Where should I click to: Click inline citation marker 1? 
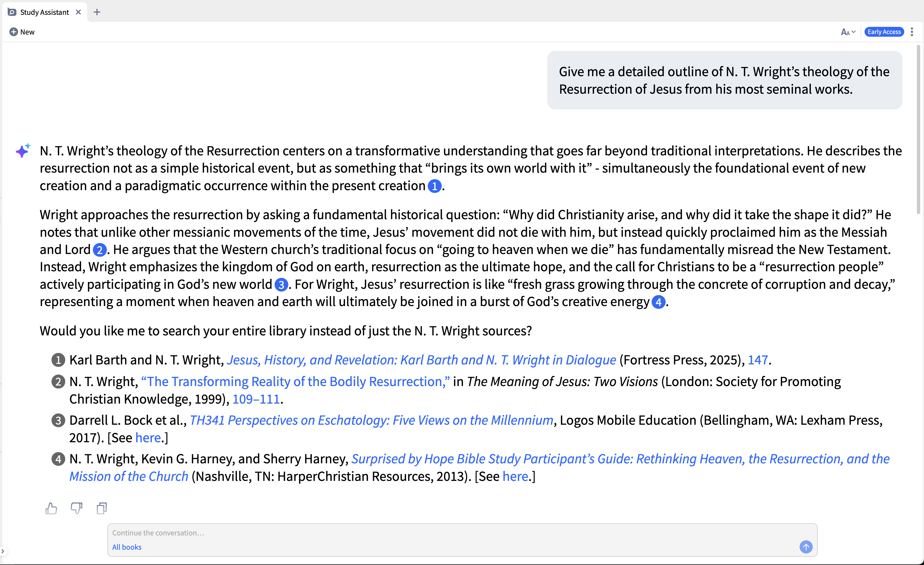pos(434,186)
